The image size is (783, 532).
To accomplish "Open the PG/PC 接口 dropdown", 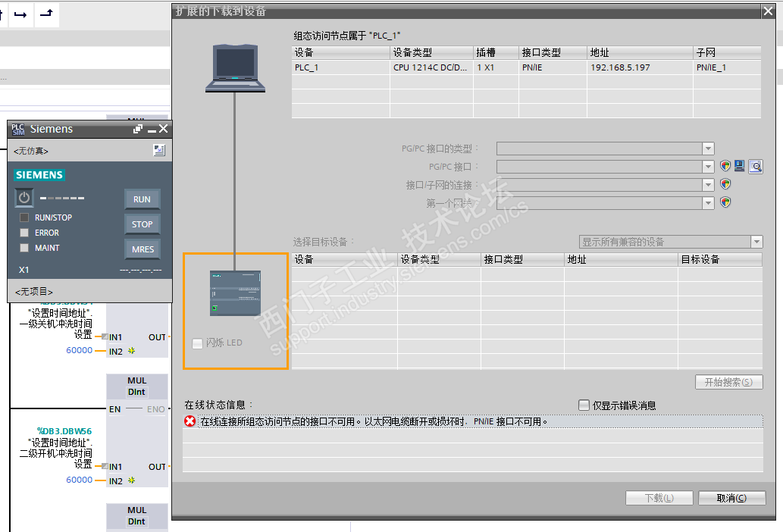I will [708, 167].
